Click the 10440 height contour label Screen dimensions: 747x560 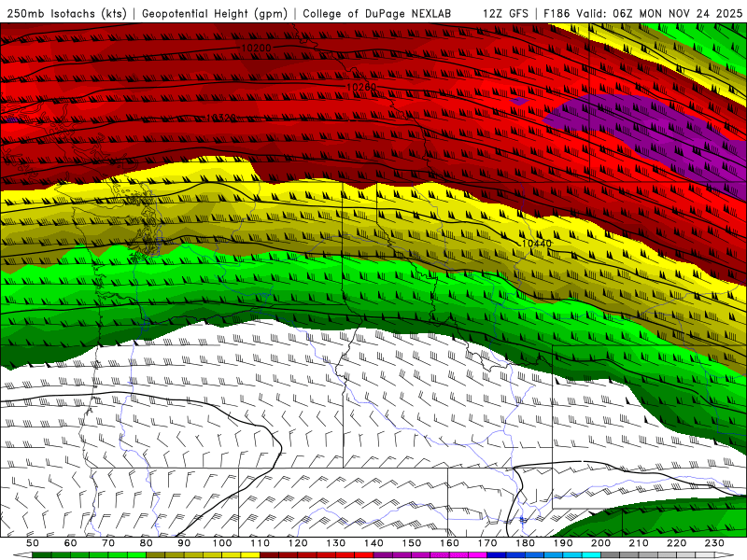[x=536, y=244]
